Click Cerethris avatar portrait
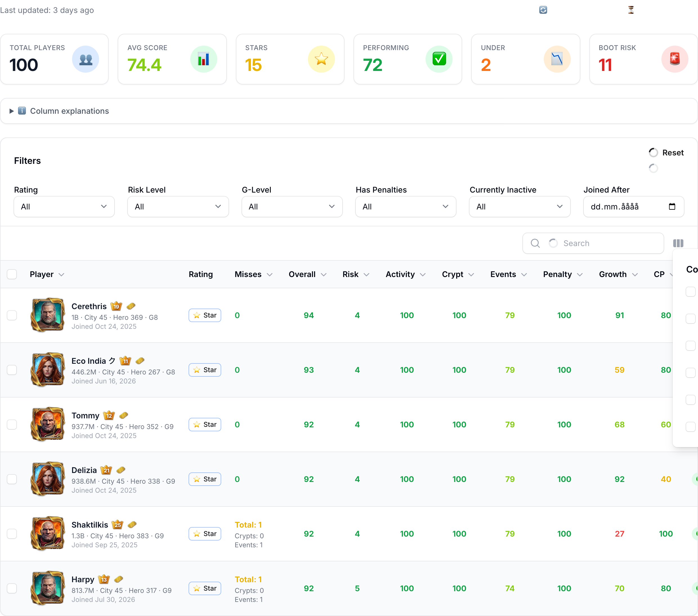This screenshot has width=698, height=616. (x=48, y=315)
